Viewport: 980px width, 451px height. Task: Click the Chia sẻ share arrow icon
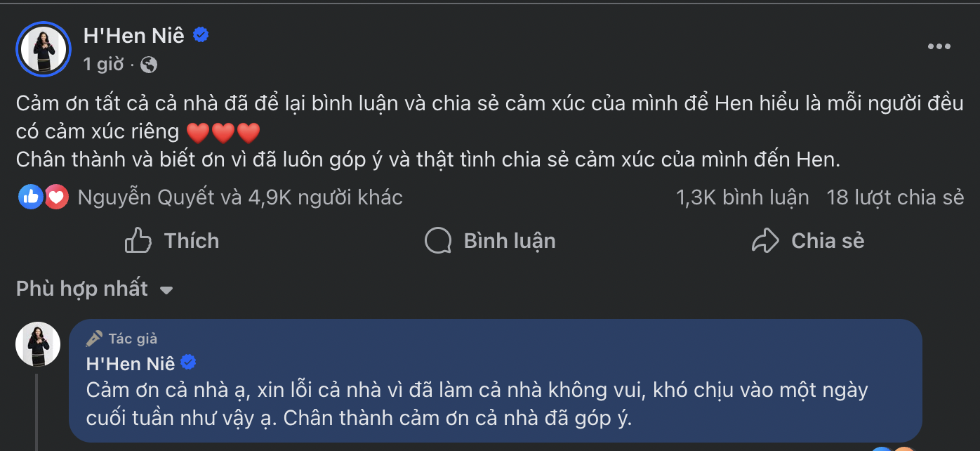pos(765,240)
